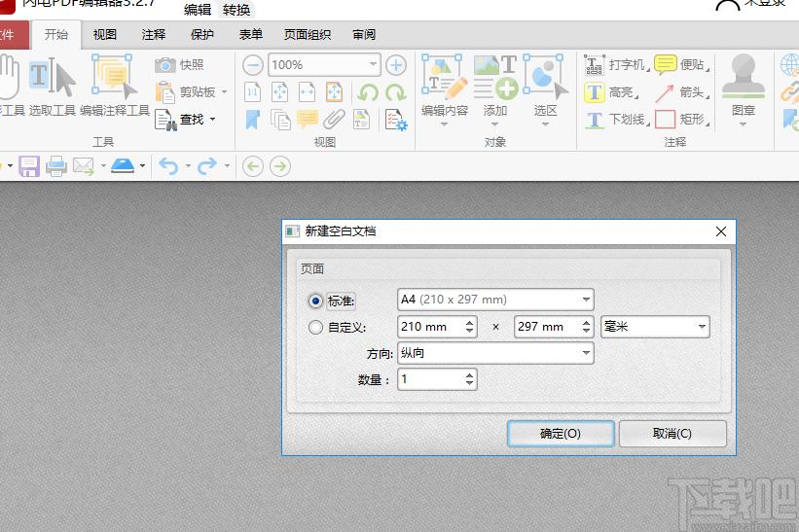Viewport: 799px width, 532px height.
Task: Open the A4 standard page size dropdown
Action: (495, 300)
